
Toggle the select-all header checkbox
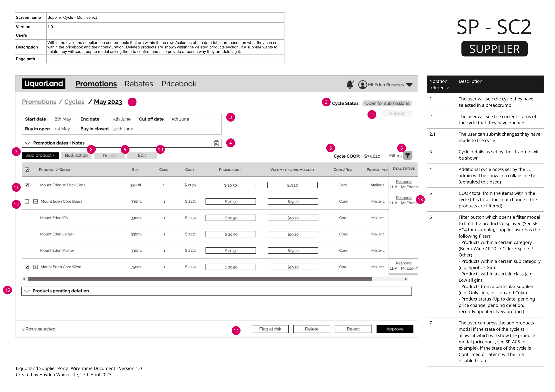27,170
